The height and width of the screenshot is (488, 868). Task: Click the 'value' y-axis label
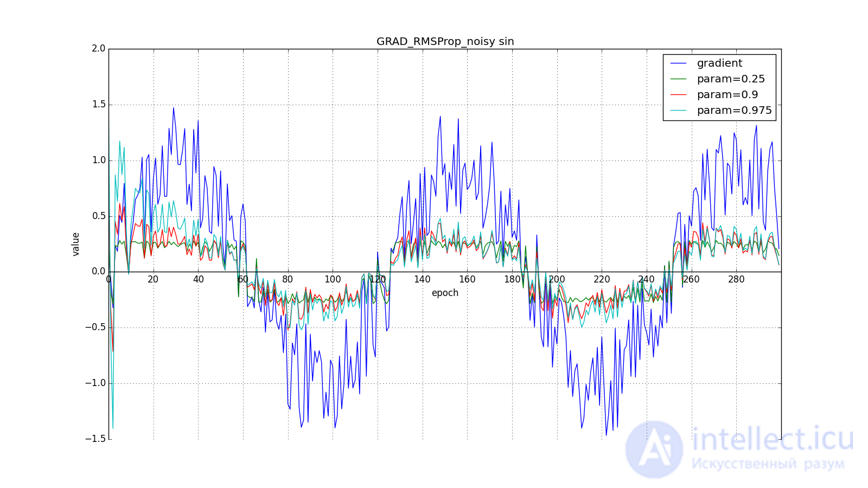click(x=76, y=244)
